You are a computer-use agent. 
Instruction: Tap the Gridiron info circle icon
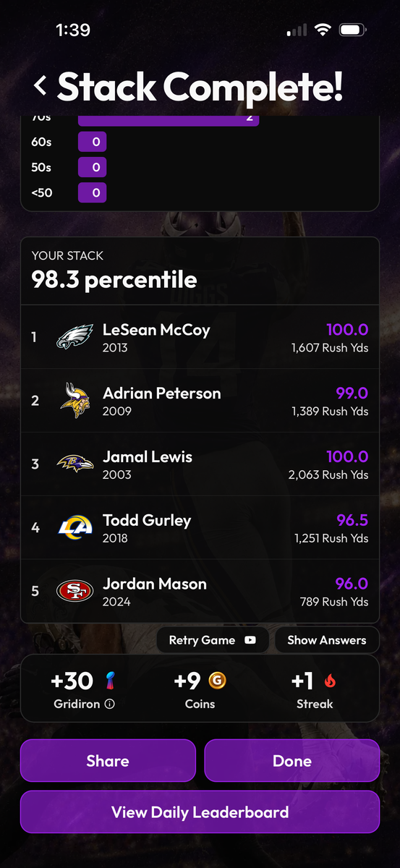[x=109, y=704]
